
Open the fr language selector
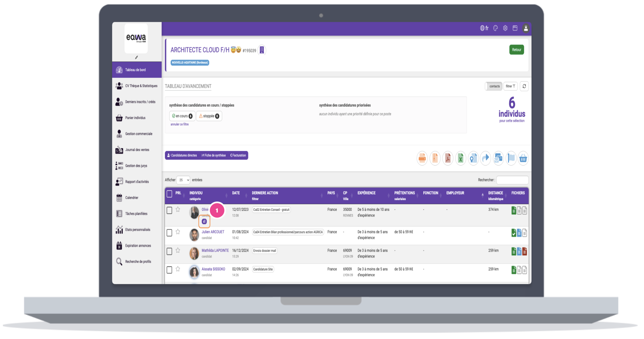484,28
